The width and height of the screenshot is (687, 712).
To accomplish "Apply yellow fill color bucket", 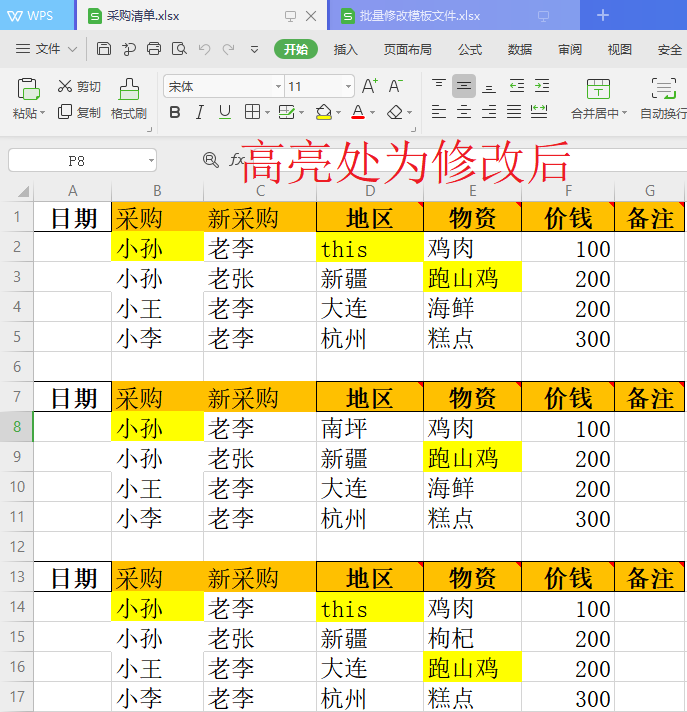I will pyautogui.click(x=323, y=112).
